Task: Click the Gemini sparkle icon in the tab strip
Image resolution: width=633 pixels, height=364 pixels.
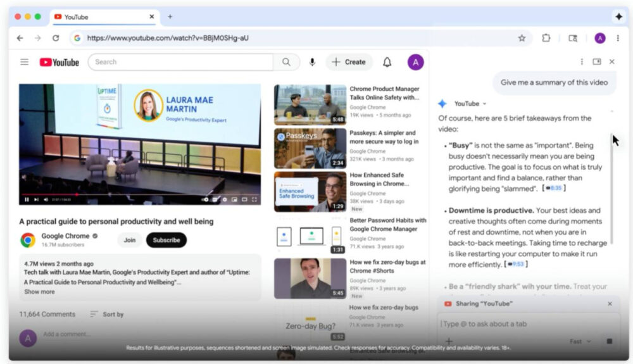Action: coord(618,16)
